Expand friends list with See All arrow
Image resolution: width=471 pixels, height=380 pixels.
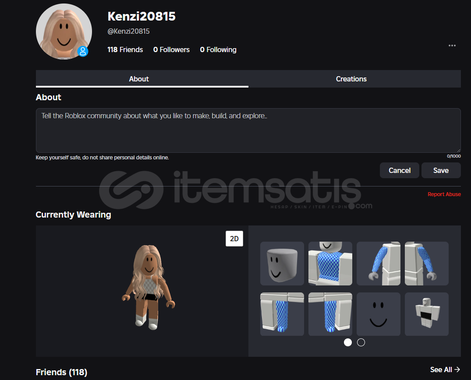(445, 369)
